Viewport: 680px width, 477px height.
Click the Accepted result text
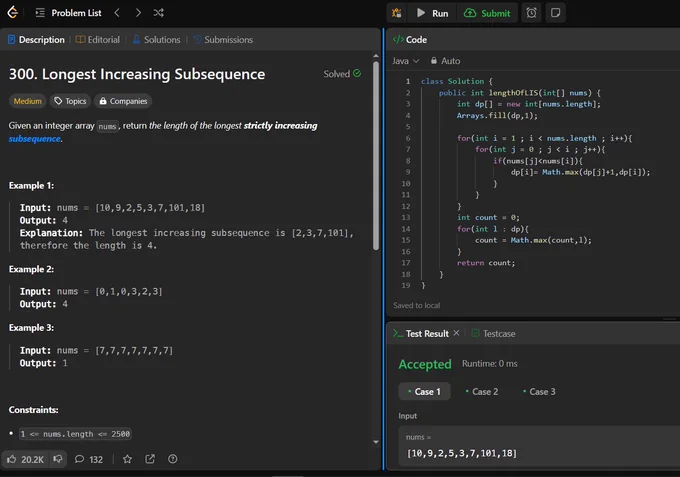click(425, 364)
